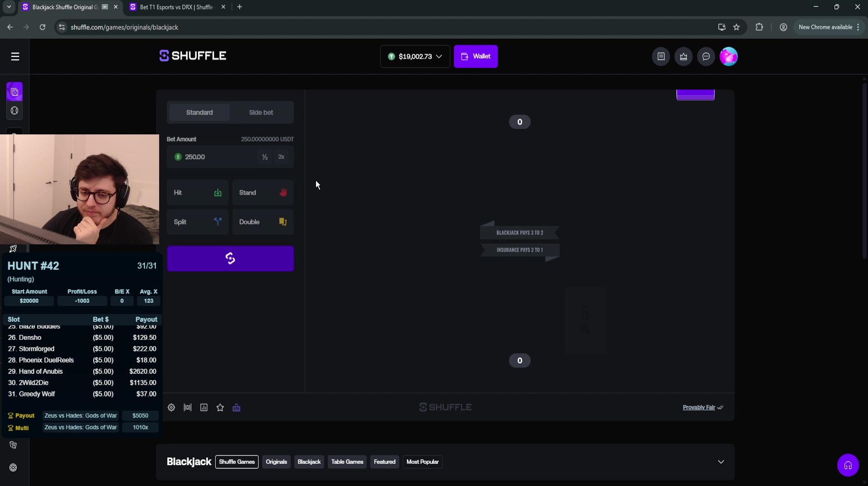Screen dimensions: 868x486
Task: Select the Table Games filter
Action: pyautogui.click(x=347, y=462)
